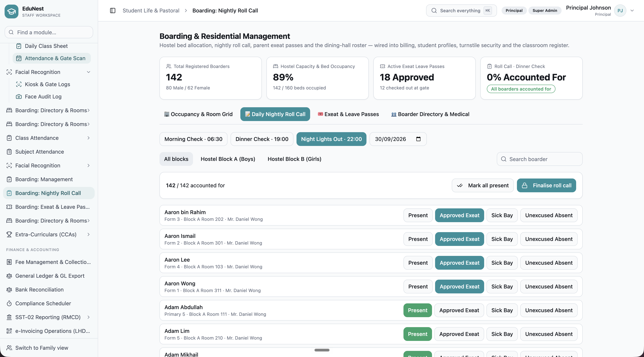Click e-Invoicing Operations QR icon
This screenshot has height=357, width=644.
9,331
